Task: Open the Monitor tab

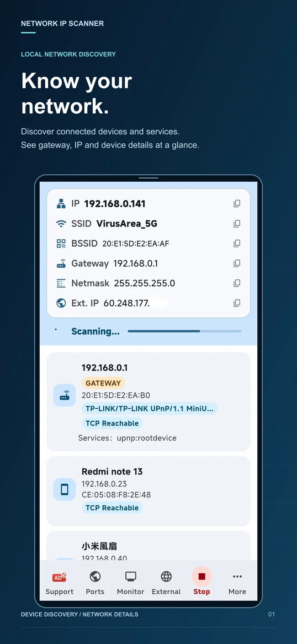Action: (x=131, y=584)
